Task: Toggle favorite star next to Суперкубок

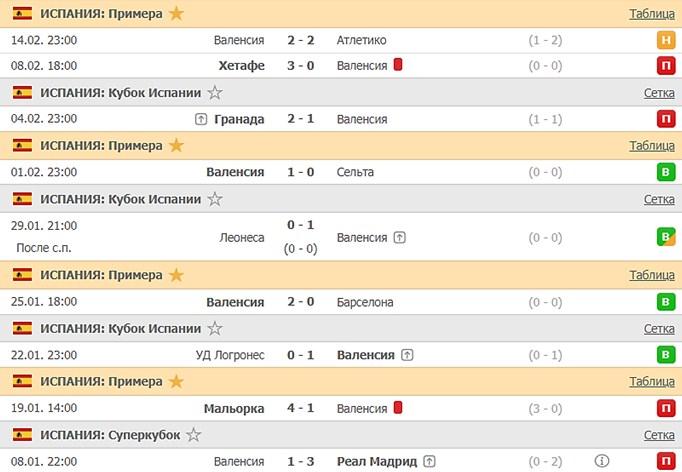Action: tap(194, 435)
